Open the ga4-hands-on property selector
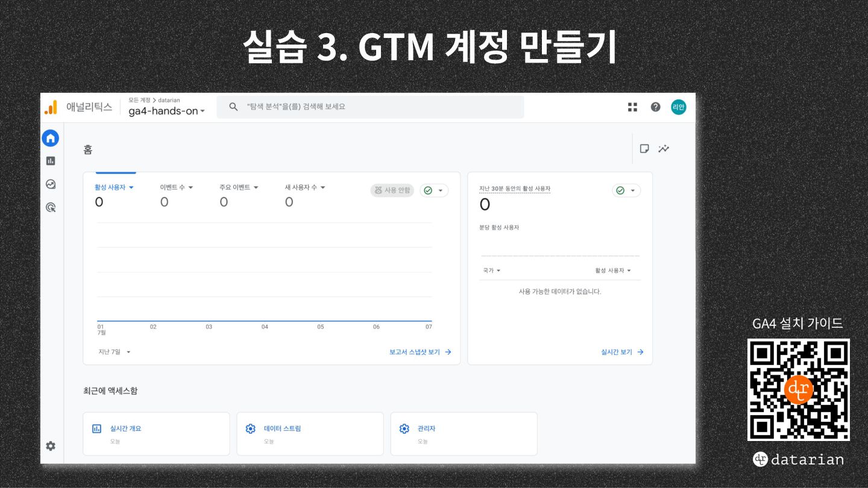This screenshot has width=868, height=488. coord(167,111)
